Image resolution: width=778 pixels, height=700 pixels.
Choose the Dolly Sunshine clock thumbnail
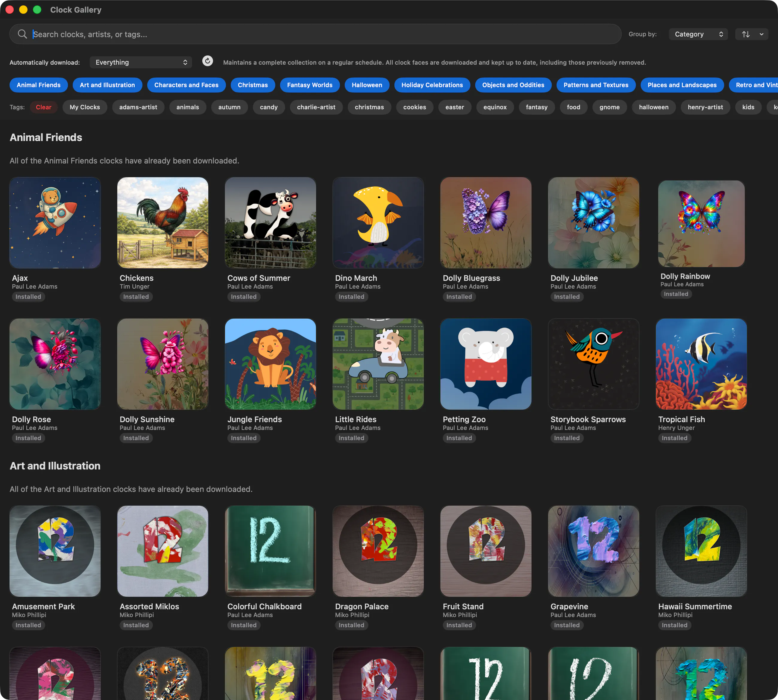(x=163, y=364)
